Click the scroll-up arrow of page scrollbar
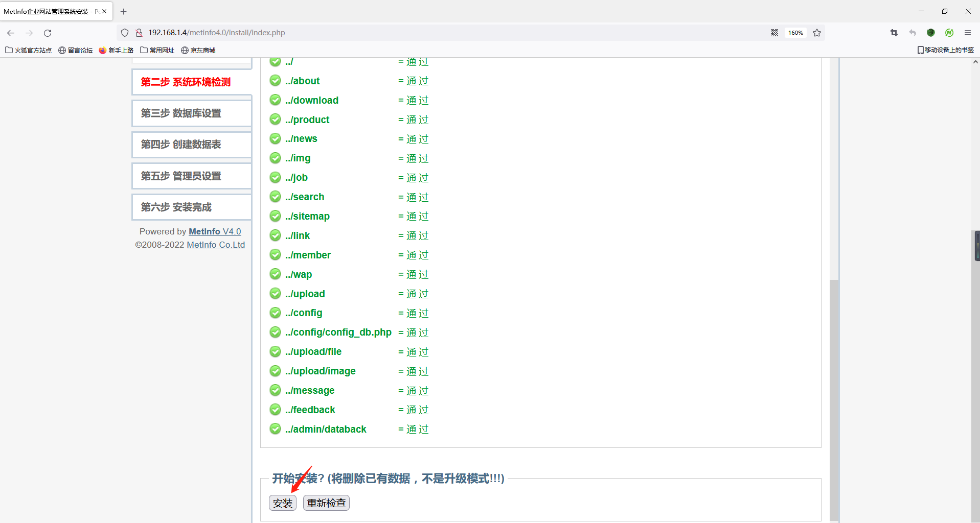The width and height of the screenshot is (980, 523). point(975,62)
